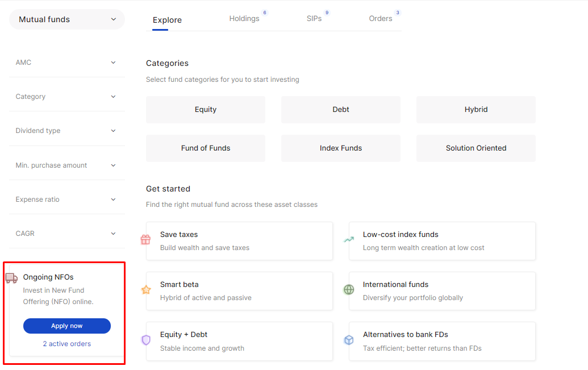Select the Hybrid category
The image size is (588, 370).
tap(476, 110)
